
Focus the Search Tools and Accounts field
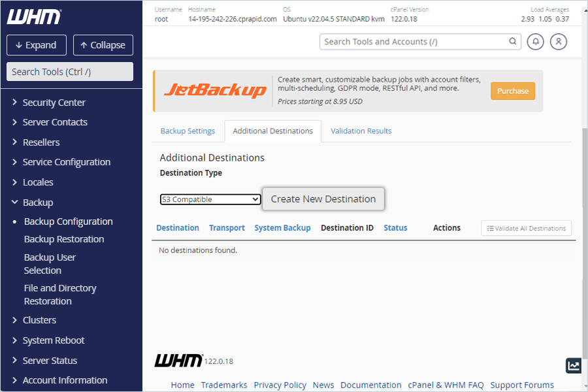click(x=416, y=42)
